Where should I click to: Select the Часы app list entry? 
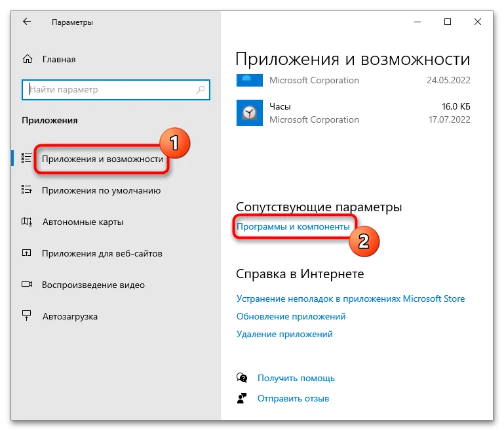coord(354,113)
